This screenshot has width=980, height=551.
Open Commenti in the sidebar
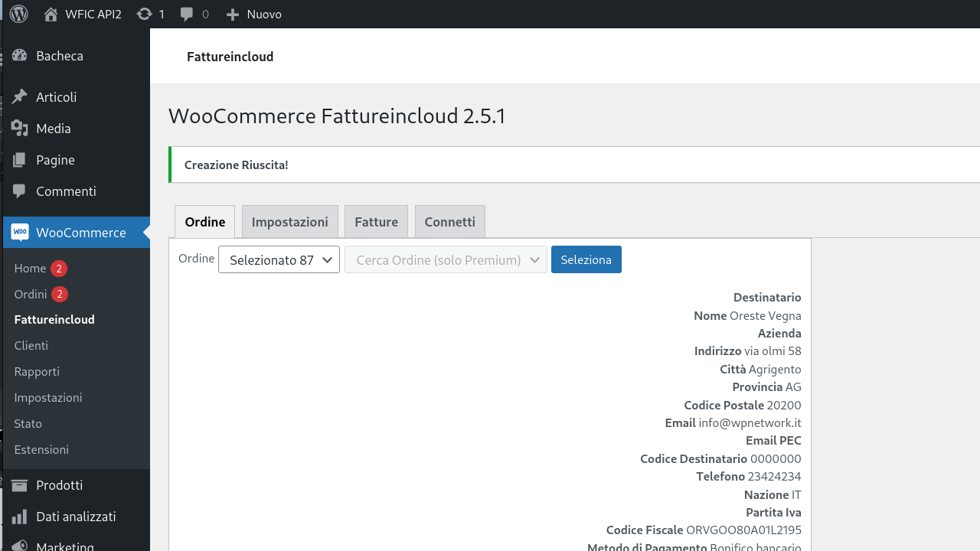pos(66,191)
